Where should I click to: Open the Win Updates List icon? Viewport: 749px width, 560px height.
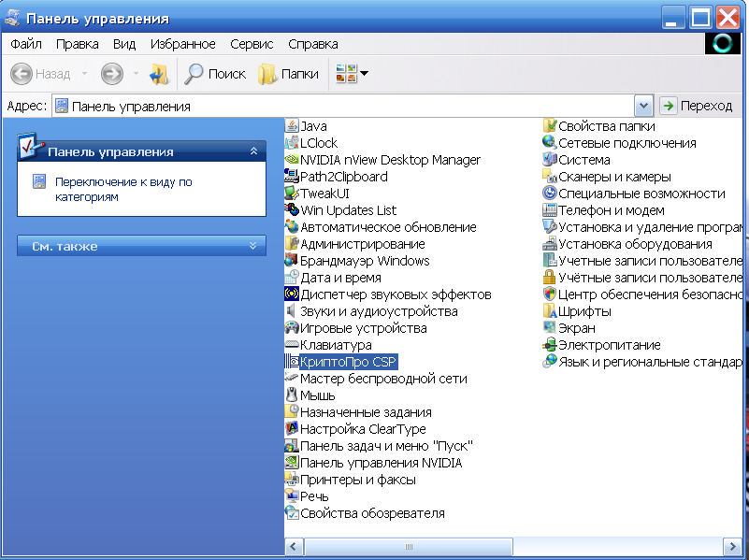tap(292, 210)
